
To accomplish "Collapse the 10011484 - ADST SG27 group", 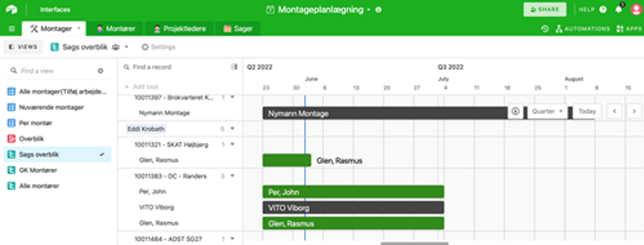I will [x=232, y=238].
